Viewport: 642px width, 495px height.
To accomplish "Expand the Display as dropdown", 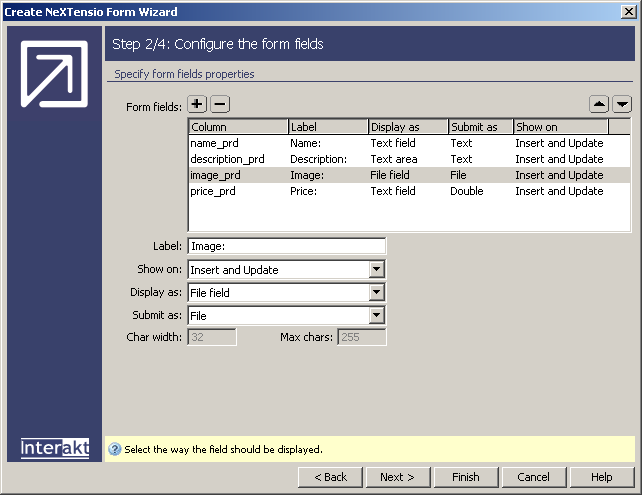I will (x=376, y=293).
